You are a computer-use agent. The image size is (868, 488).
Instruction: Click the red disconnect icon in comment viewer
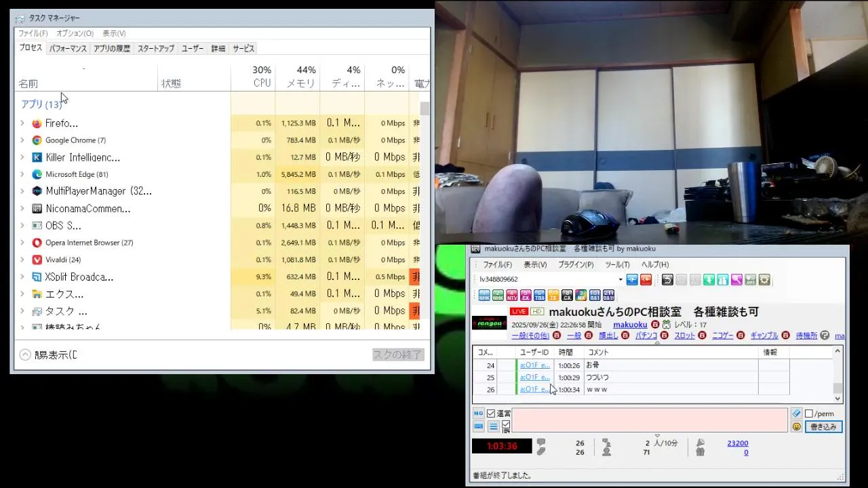pos(646,280)
